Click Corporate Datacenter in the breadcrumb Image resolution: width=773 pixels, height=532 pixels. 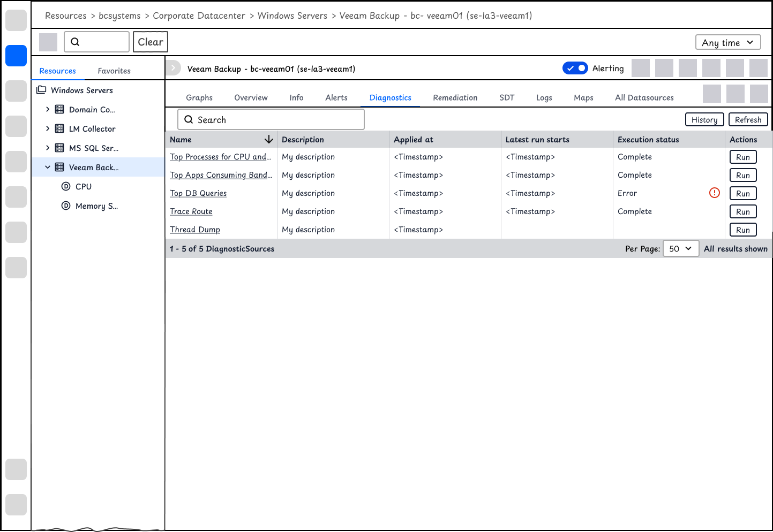pos(199,16)
